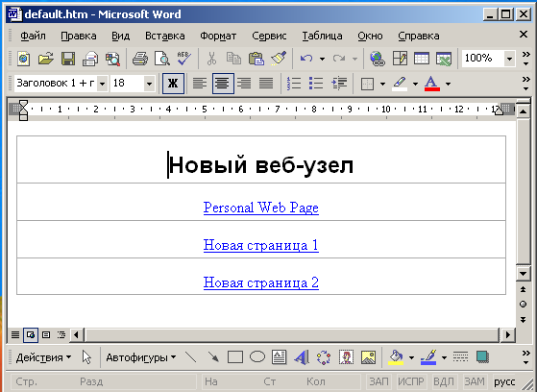
Task: Open the Таблица menu
Action: tap(322, 36)
